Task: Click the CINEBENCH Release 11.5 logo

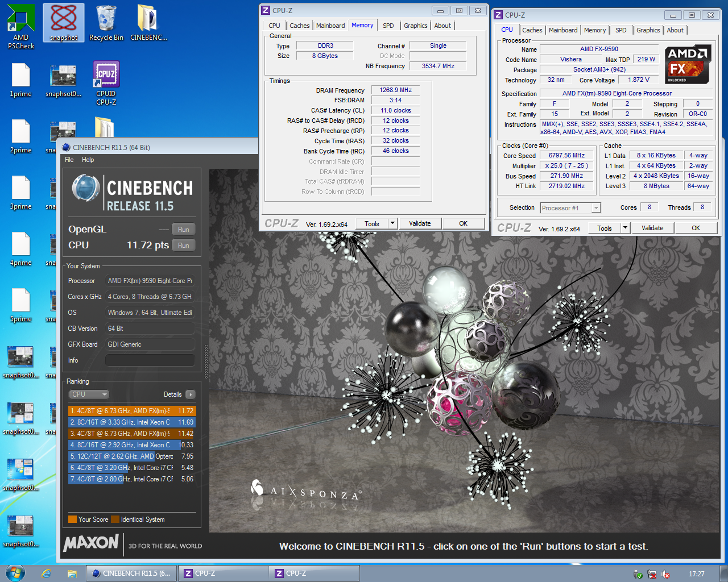Action: click(x=133, y=193)
